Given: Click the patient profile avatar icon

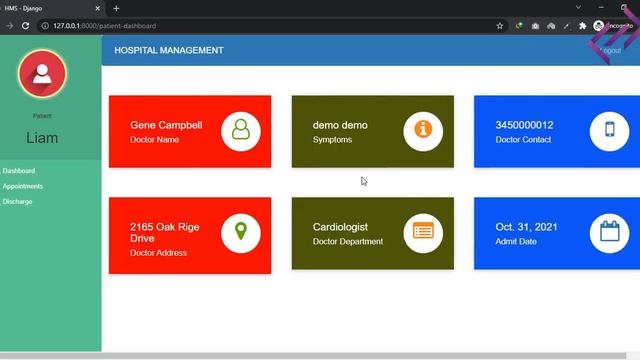Looking at the screenshot, I should click(x=42, y=74).
